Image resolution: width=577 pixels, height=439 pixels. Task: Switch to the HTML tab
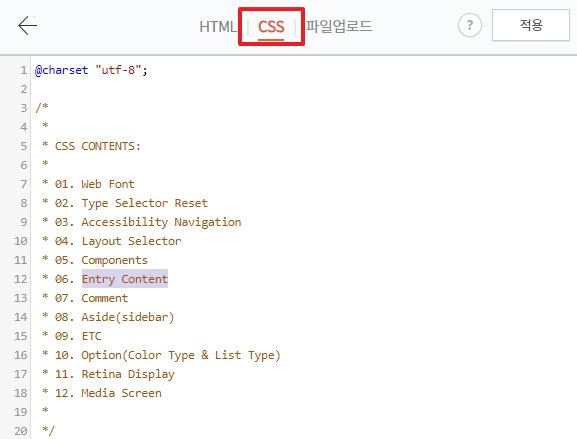point(218,26)
